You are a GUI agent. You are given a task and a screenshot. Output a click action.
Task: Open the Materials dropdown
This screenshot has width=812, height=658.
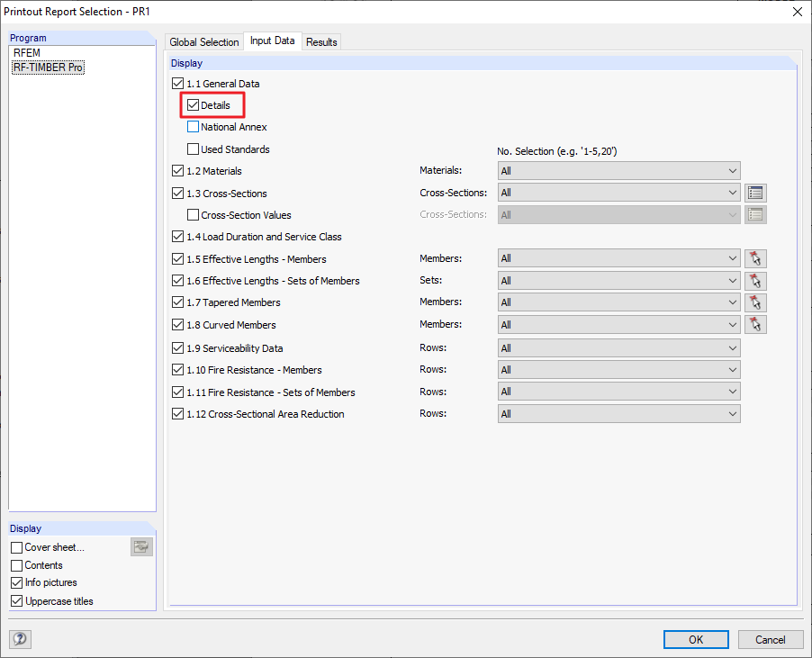618,170
